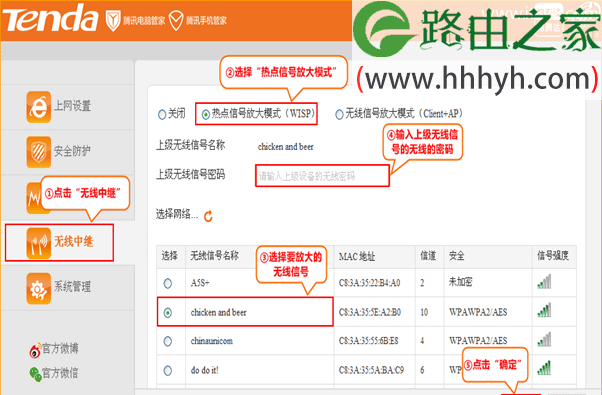The image size is (602, 395).
Task: Click the MAC 地址 column header
Action: pos(357,256)
